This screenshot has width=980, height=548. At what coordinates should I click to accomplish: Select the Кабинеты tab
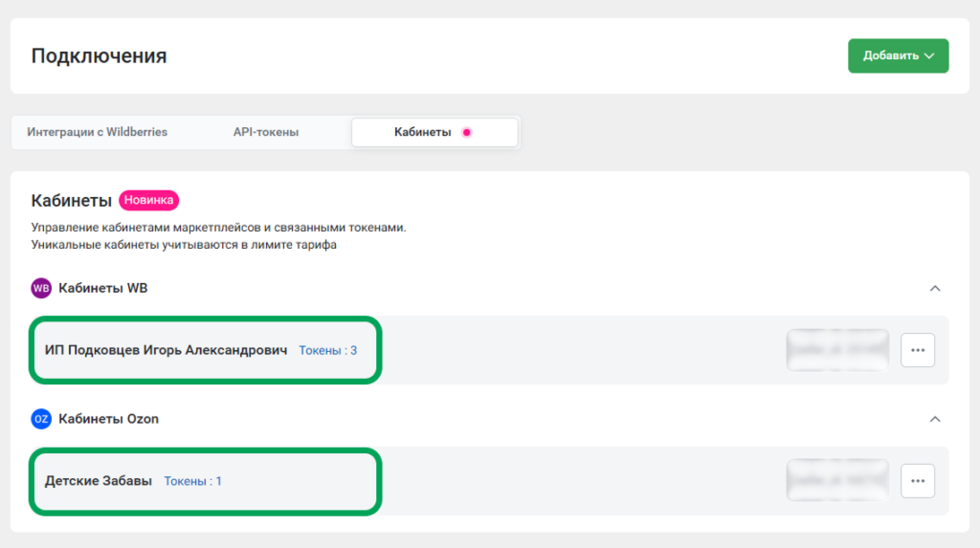pos(434,133)
